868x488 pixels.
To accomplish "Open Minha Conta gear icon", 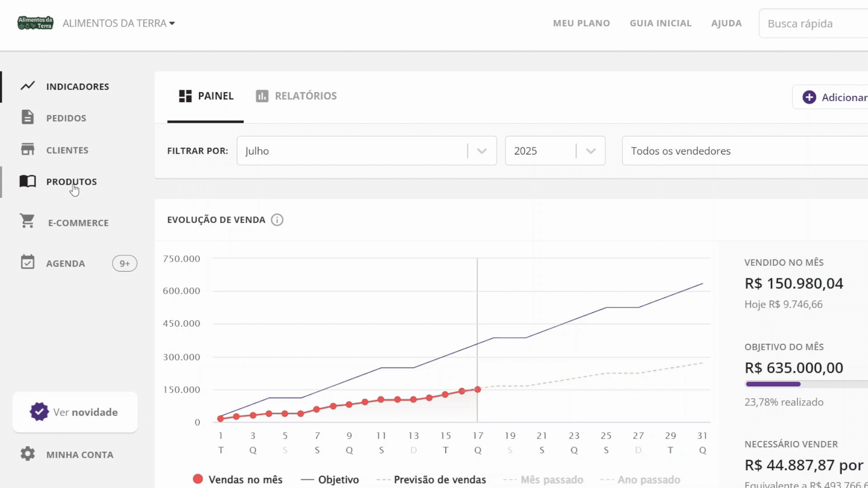I will [28, 454].
